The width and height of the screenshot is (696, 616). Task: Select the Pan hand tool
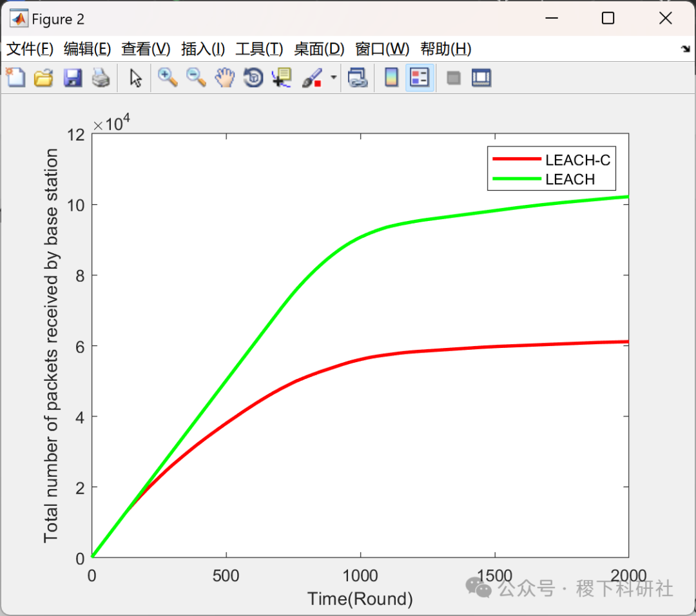click(225, 78)
